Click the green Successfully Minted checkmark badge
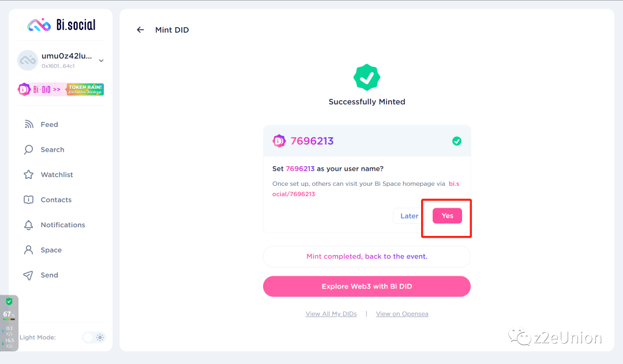Screen dimensions: 623x364 coord(367,77)
